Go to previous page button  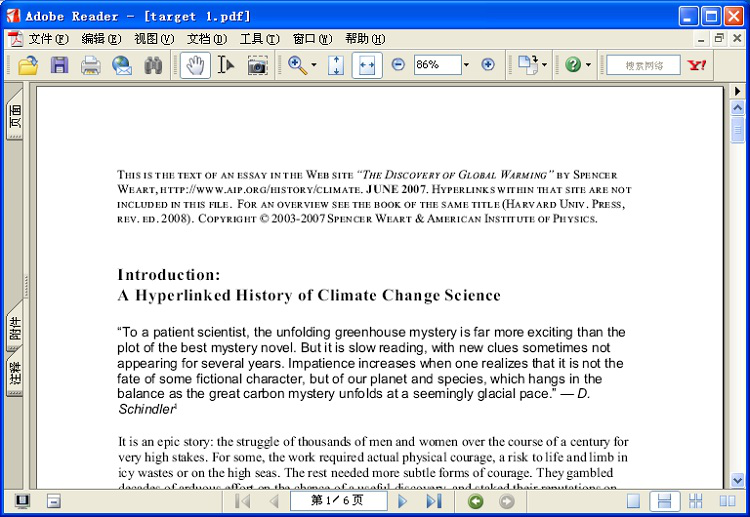point(274,501)
